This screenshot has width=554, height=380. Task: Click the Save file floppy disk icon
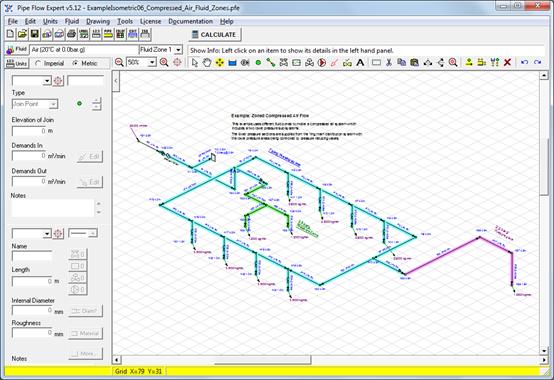pos(35,34)
